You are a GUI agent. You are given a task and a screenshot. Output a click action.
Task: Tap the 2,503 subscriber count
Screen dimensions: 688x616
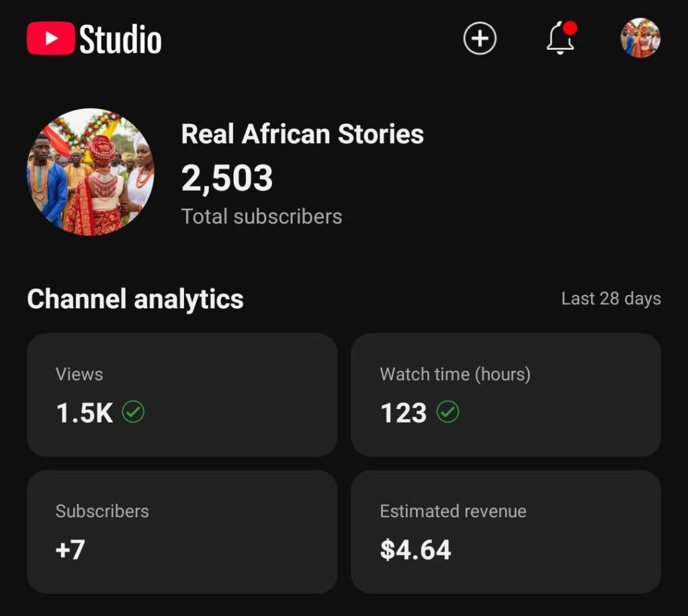[x=227, y=178]
